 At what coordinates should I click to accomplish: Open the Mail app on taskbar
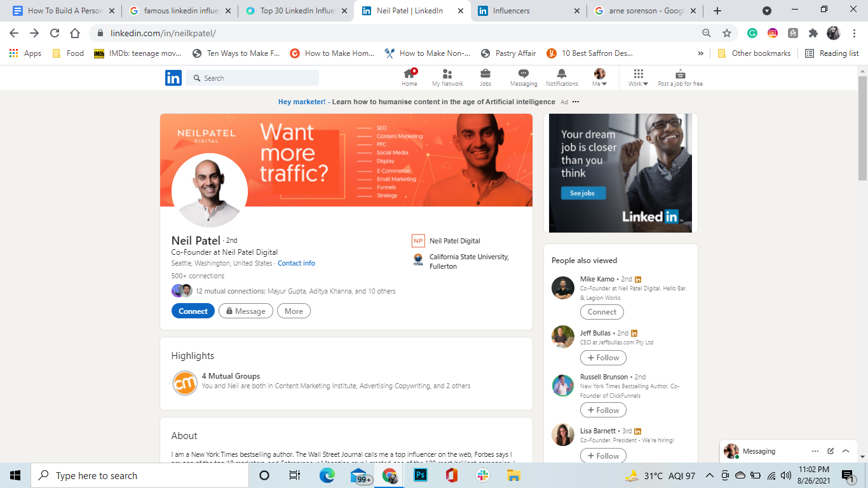[x=360, y=475]
